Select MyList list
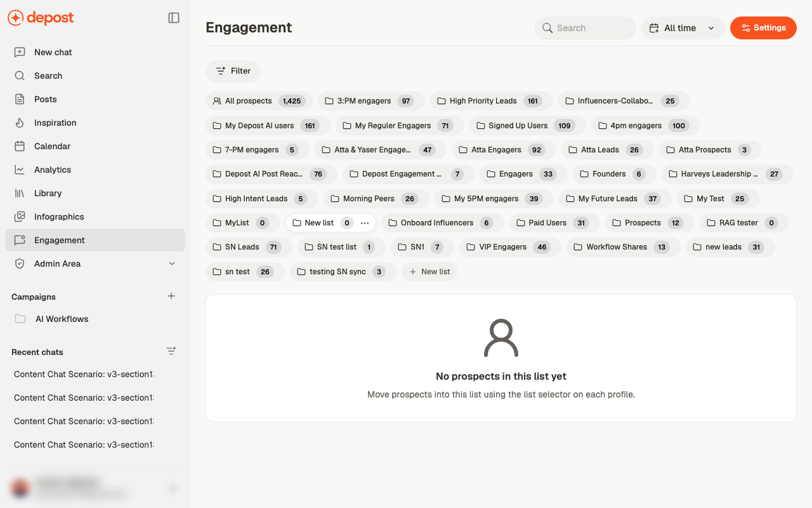This screenshot has width=812, height=508. click(x=243, y=223)
